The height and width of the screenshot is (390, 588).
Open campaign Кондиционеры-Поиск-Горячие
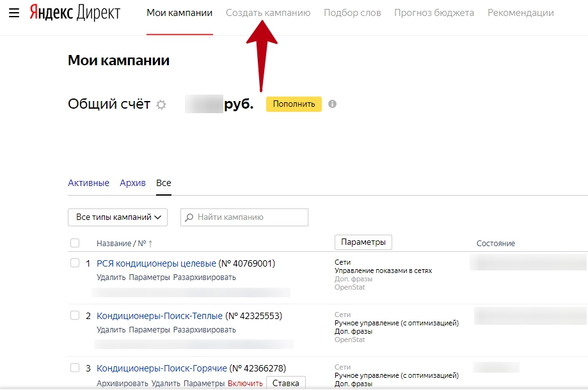(162, 368)
